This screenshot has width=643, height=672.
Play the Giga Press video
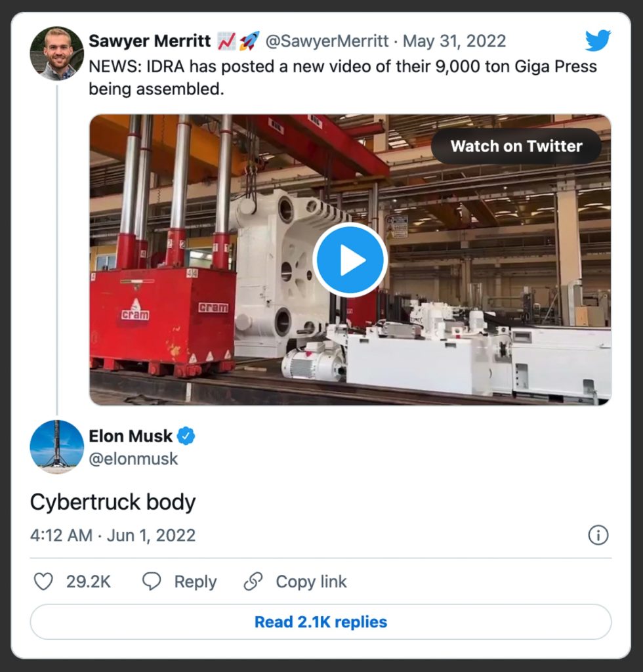pyautogui.click(x=350, y=261)
